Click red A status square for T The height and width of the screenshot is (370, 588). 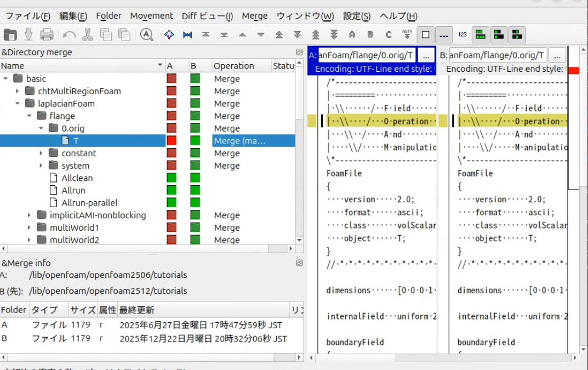coord(172,141)
